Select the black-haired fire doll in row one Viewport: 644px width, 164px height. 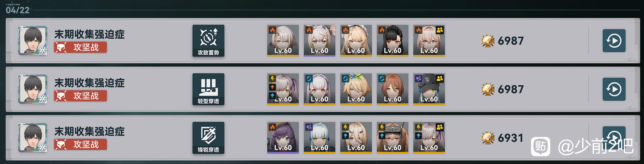tap(393, 41)
